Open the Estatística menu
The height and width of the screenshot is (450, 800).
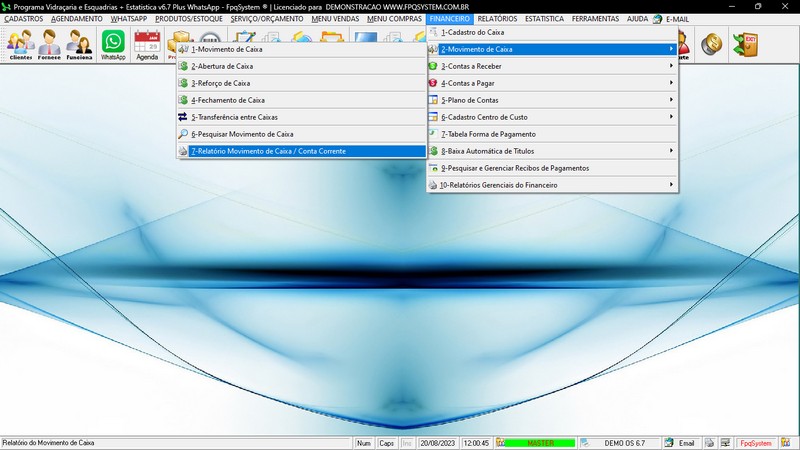(545, 19)
